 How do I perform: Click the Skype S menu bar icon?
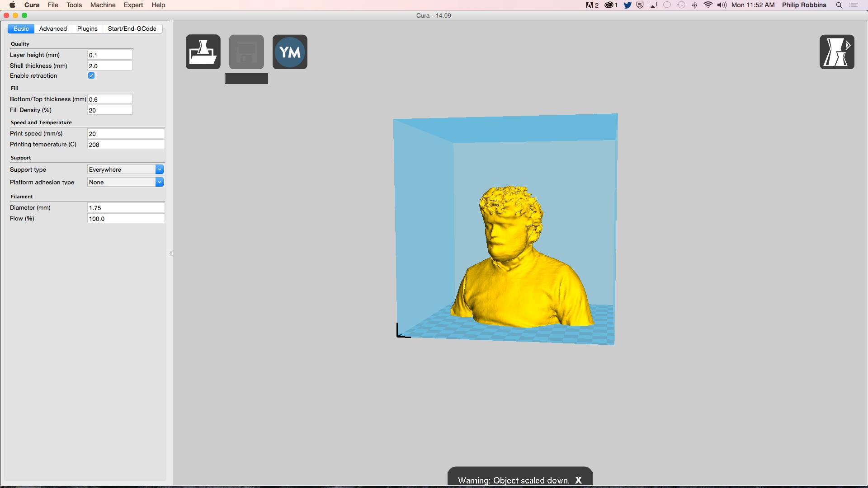pyautogui.click(x=640, y=5)
